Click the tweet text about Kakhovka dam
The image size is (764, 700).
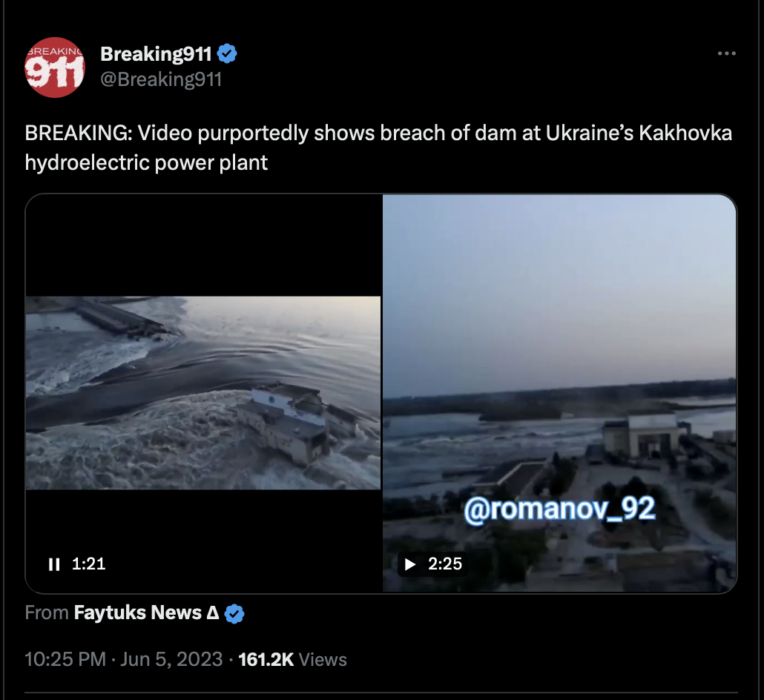coord(378,148)
